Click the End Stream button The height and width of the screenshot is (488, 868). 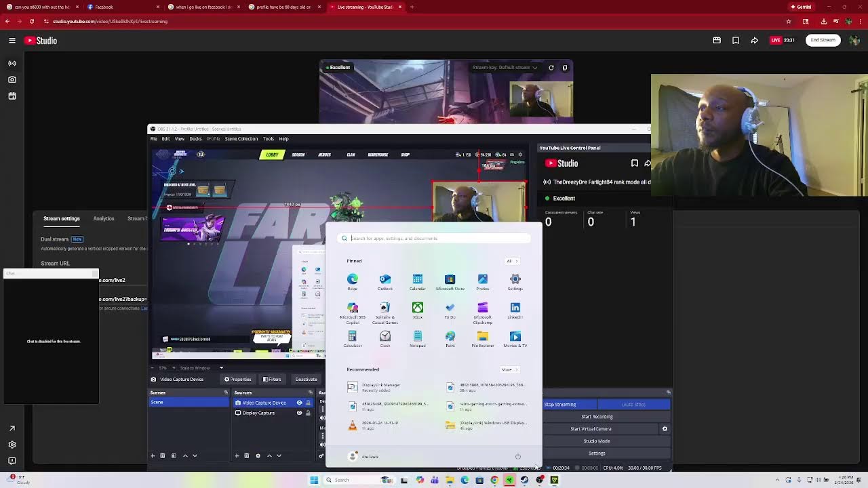pyautogui.click(x=823, y=40)
